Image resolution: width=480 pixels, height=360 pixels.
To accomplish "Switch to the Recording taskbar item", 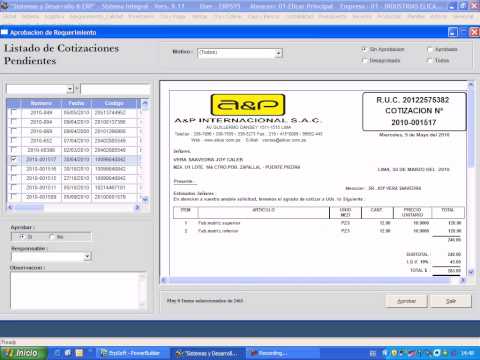I will tap(283, 353).
